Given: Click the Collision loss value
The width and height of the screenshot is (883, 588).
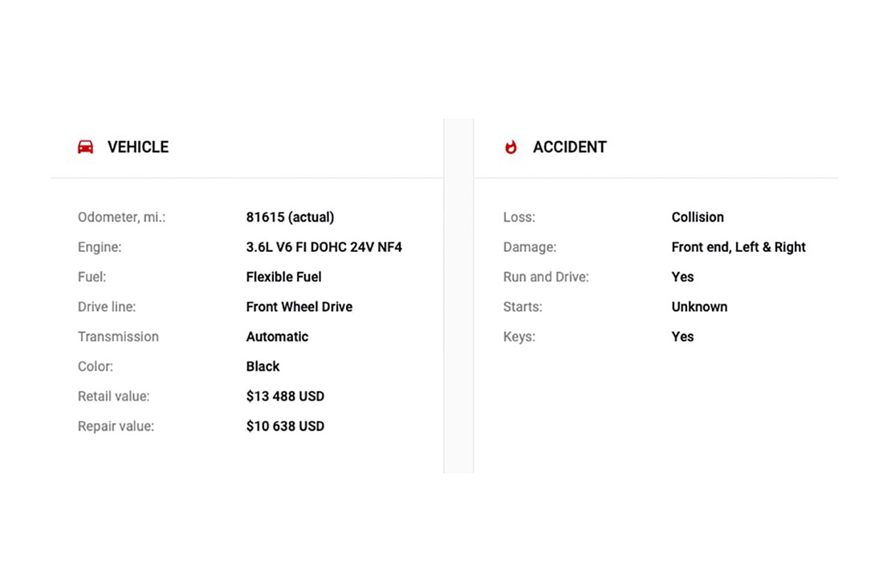Looking at the screenshot, I should click(x=698, y=217).
